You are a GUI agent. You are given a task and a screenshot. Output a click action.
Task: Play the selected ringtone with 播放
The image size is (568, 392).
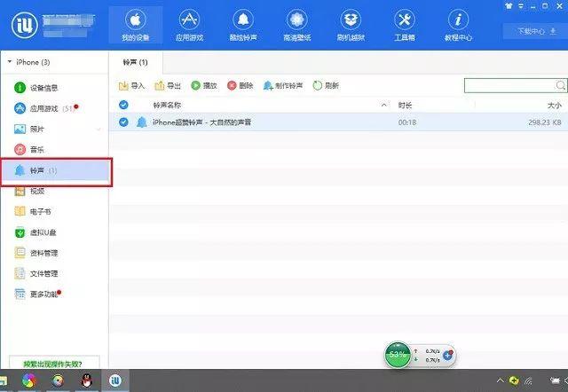click(x=204, y=86)
